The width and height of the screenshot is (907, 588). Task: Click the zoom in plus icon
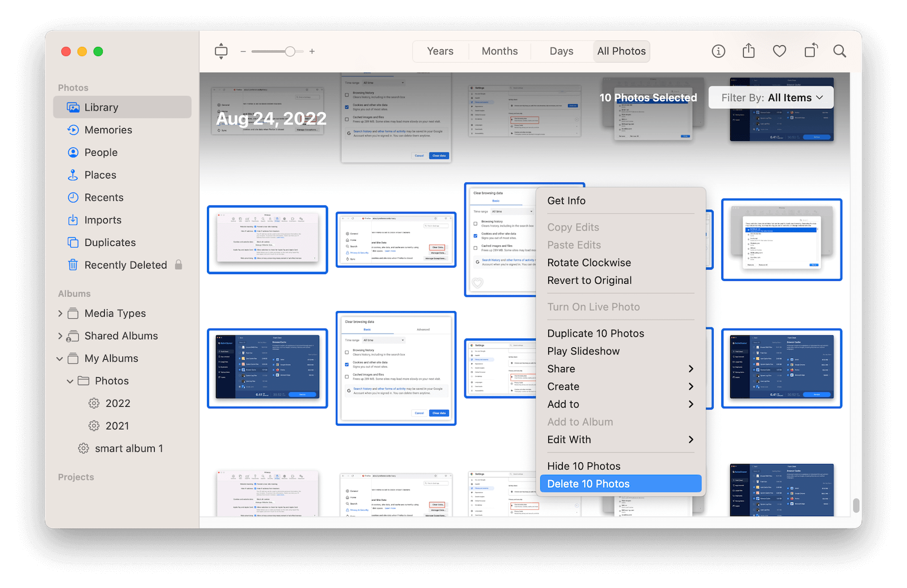click(x=312, y=52)
